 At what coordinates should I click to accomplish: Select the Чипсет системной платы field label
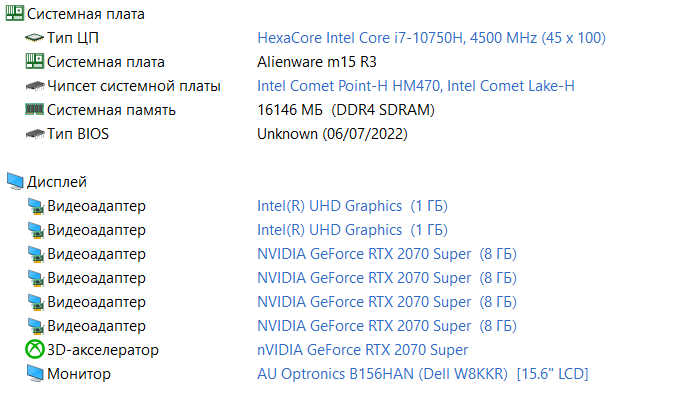134,86
